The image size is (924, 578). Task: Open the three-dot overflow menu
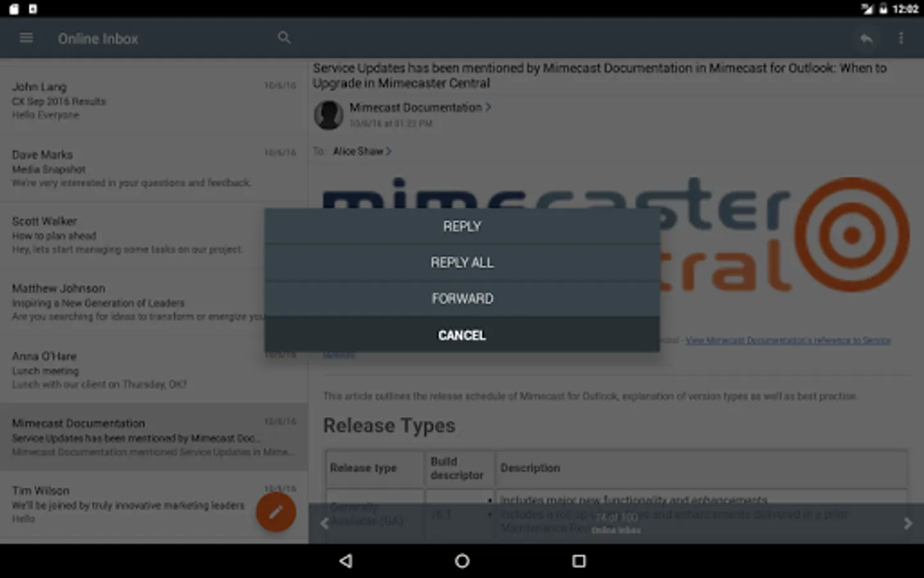901,39
